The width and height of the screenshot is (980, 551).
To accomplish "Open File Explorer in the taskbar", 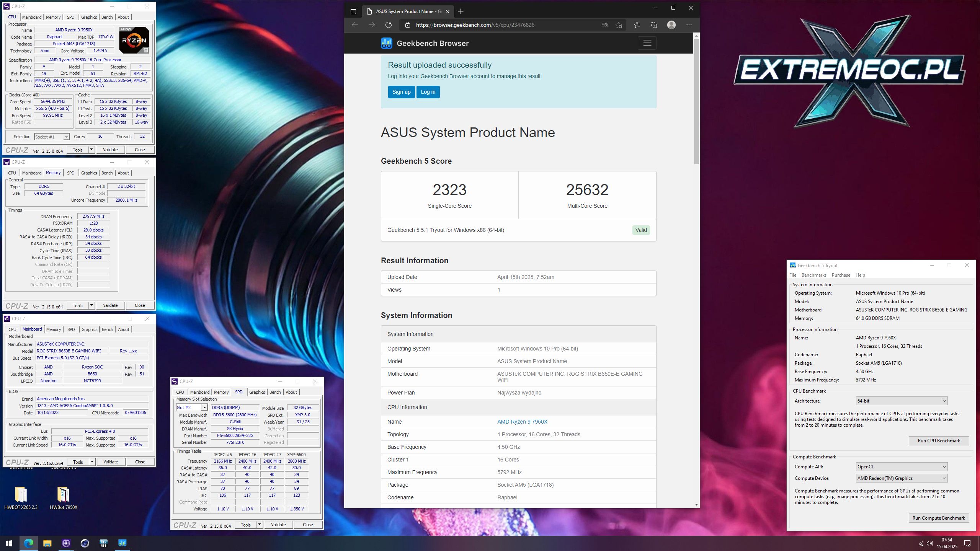I will click(47, 543).
